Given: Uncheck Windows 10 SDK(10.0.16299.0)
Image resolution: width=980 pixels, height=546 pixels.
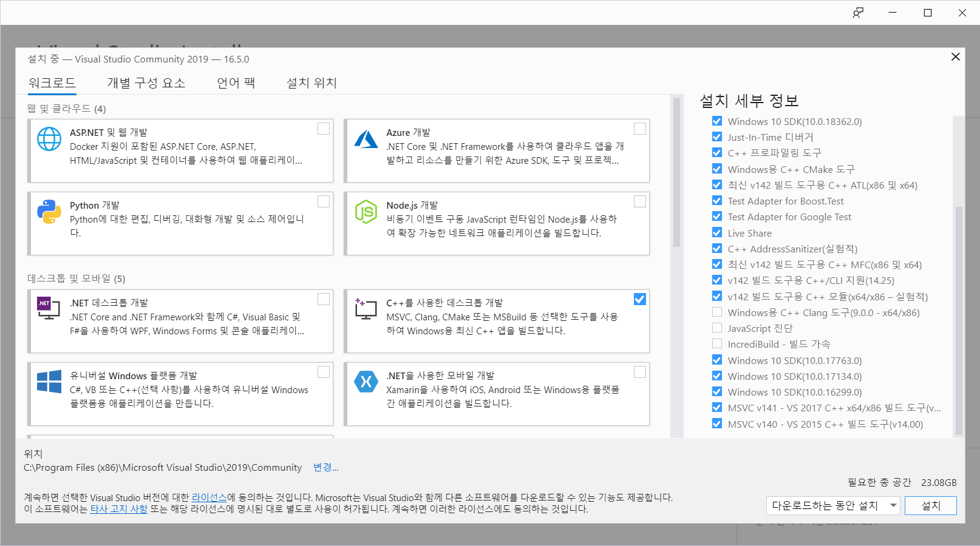Looking at the screenshot, I should 717,392.
